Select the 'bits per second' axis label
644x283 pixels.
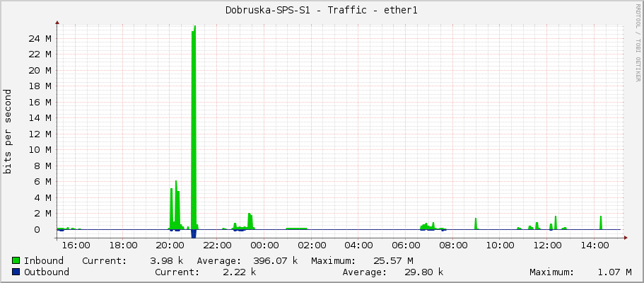coord(7,132)
